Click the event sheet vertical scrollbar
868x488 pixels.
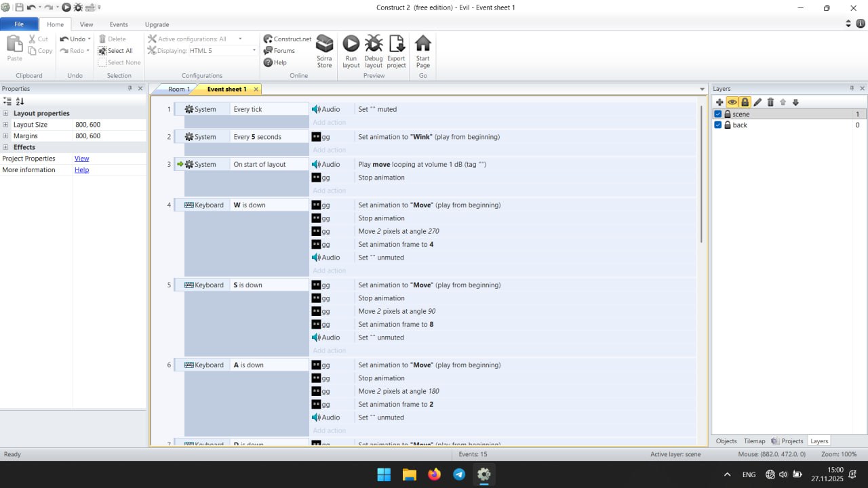pyautogui.click(x=701, y=174)
